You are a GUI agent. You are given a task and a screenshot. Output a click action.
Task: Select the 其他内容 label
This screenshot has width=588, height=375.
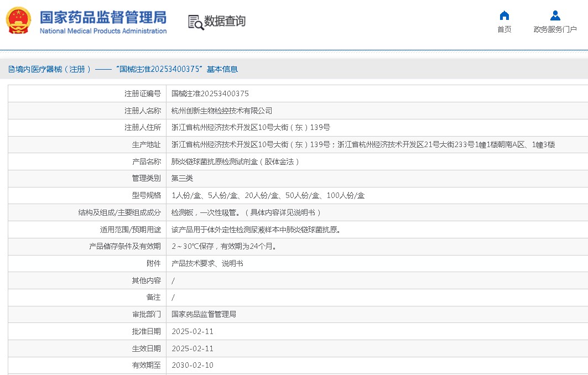146,280
